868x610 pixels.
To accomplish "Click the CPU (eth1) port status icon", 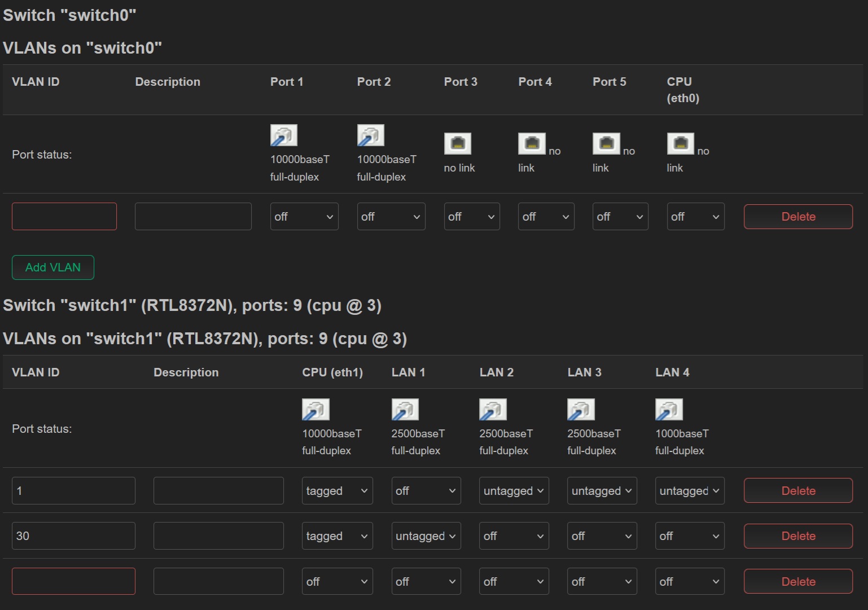I will tap(315, 410).
